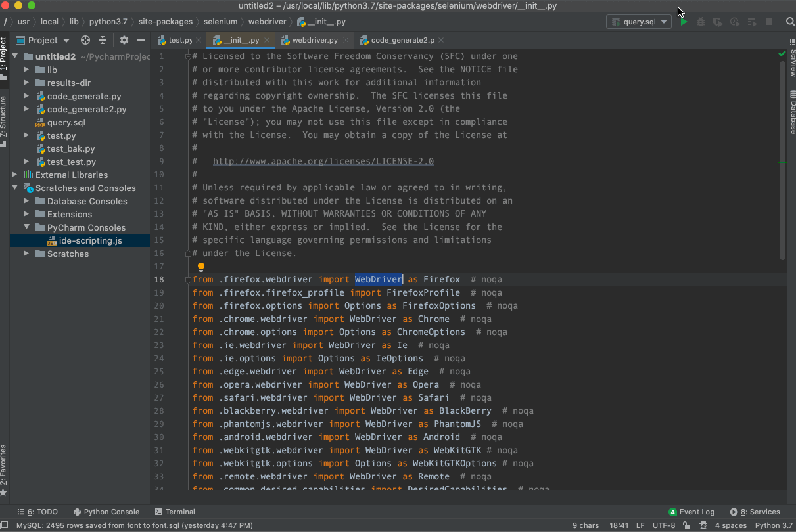Image resolution: width=796 pixels, height=532 pixels.
Task: Select ide-scripting.js file
Action: pos(90,240)
